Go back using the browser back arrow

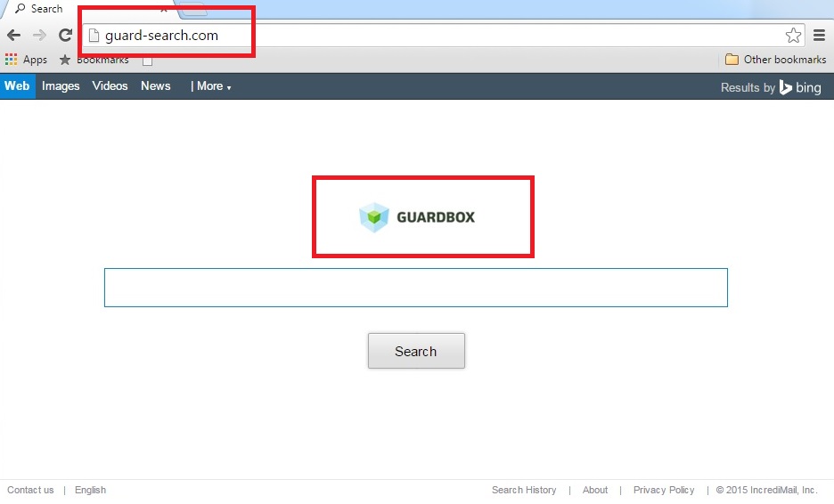pyautogui.click(x=14, y=36)
